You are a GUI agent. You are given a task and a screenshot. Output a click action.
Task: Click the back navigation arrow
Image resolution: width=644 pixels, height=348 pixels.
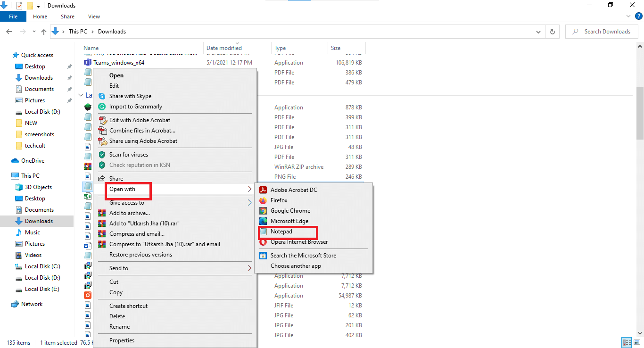click(8, 31)
